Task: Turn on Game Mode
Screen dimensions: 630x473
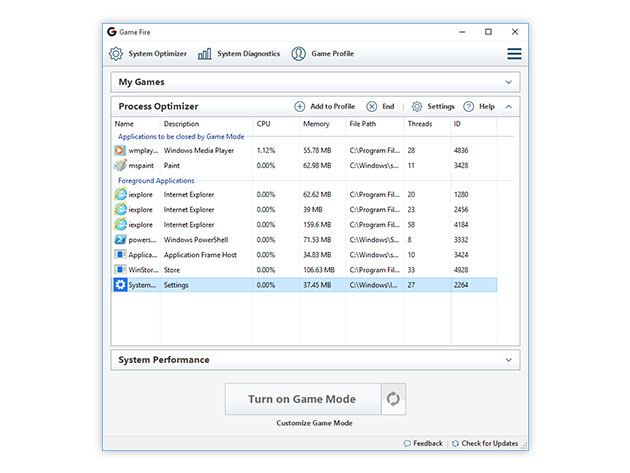Action: pyautogui.click(x=303, y=399)
